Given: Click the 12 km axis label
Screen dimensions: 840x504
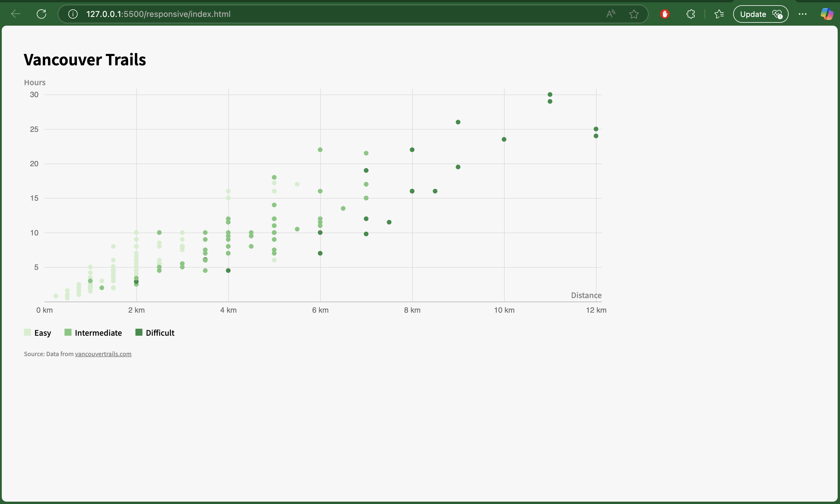Looking at the screenshot, I should pos(596,310).
